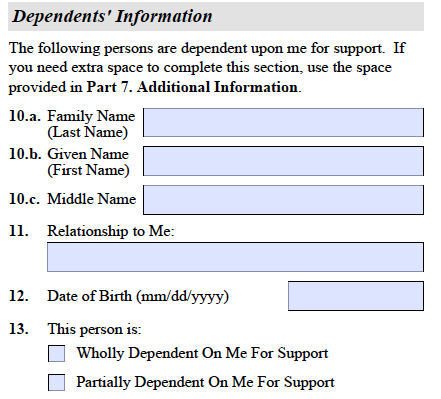Click the Date of Birth field
441x399 pixels.
click(356, 296)
